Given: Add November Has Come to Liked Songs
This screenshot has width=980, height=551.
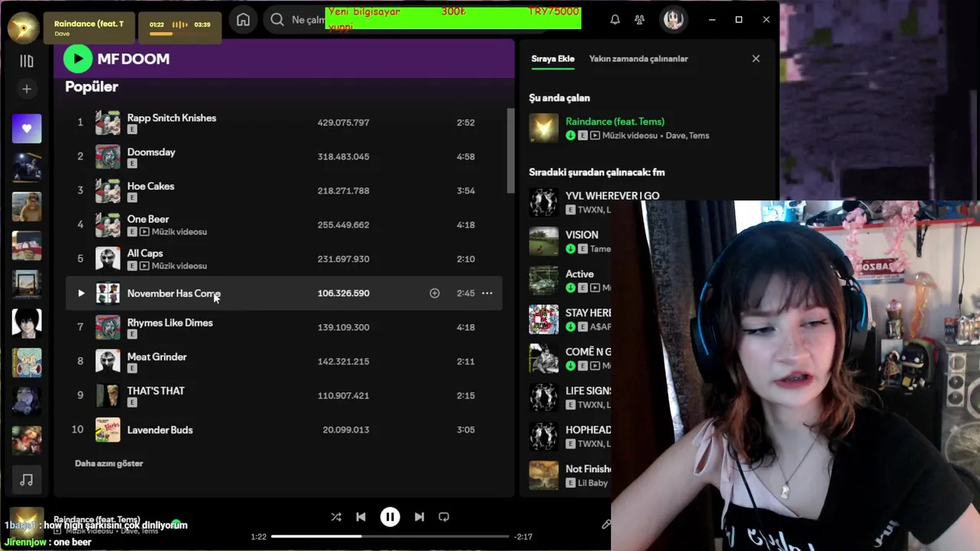Looking at the screenshot, I should click(x=434, y=293).
